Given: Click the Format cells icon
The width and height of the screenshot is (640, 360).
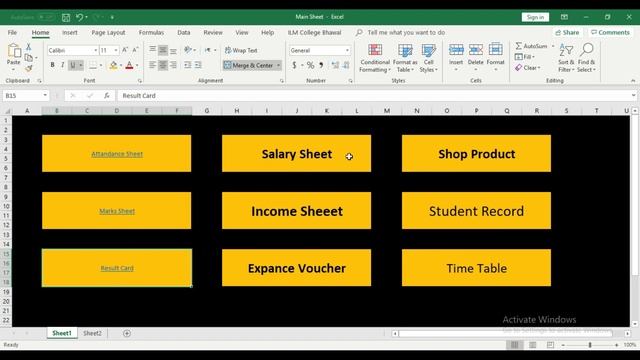Looking at the screenshot, I should click(x=496, y=50).
